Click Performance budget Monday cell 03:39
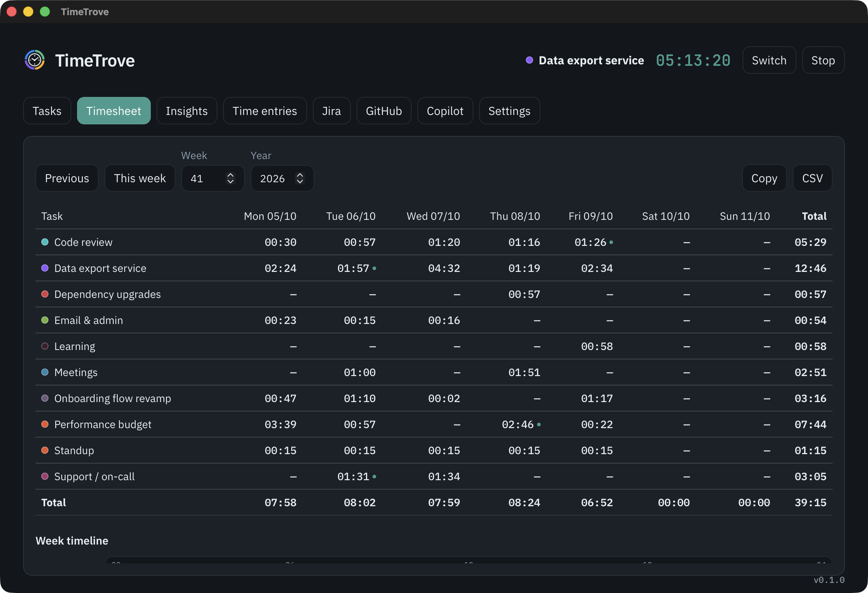 tap(281, 425)
